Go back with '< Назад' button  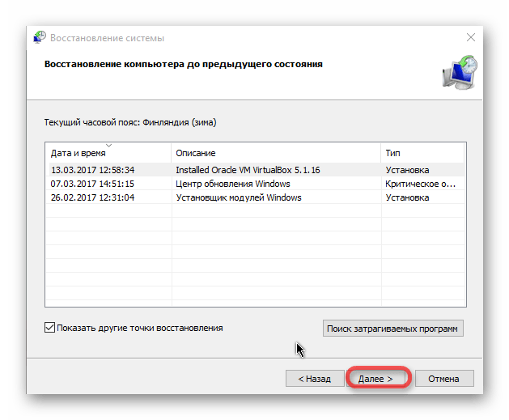pyautogui.click(x=315, y=379)
